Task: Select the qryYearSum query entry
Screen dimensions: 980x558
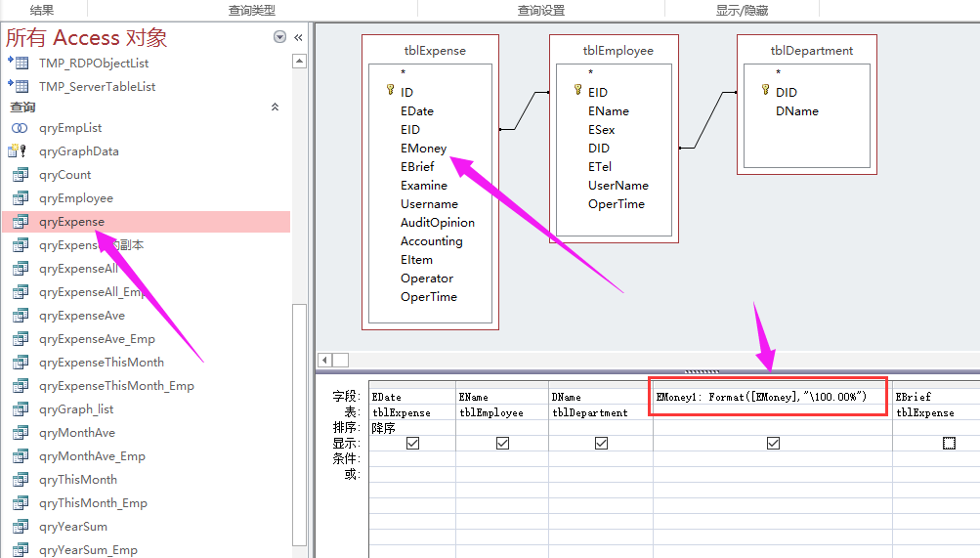Action: pyautogui.click(x=73, y=526)
